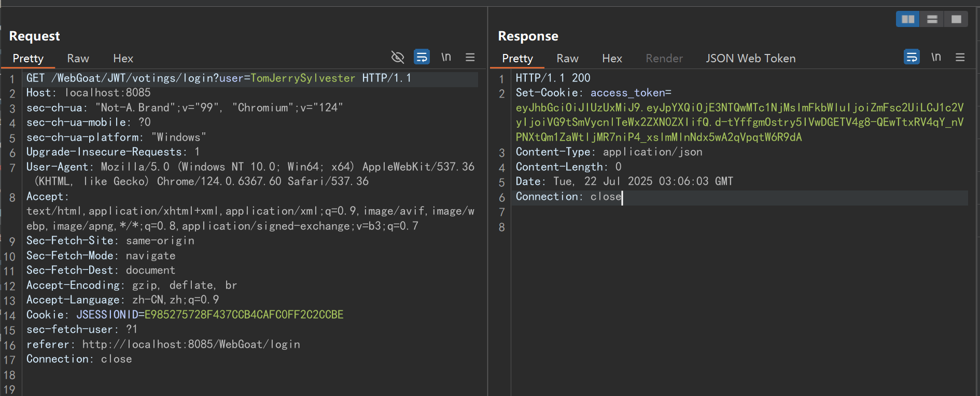The width and height of the screenshot is (980, 396).
Task: Switch to the Response Pretty tab
Action: [x=517, y=58]
